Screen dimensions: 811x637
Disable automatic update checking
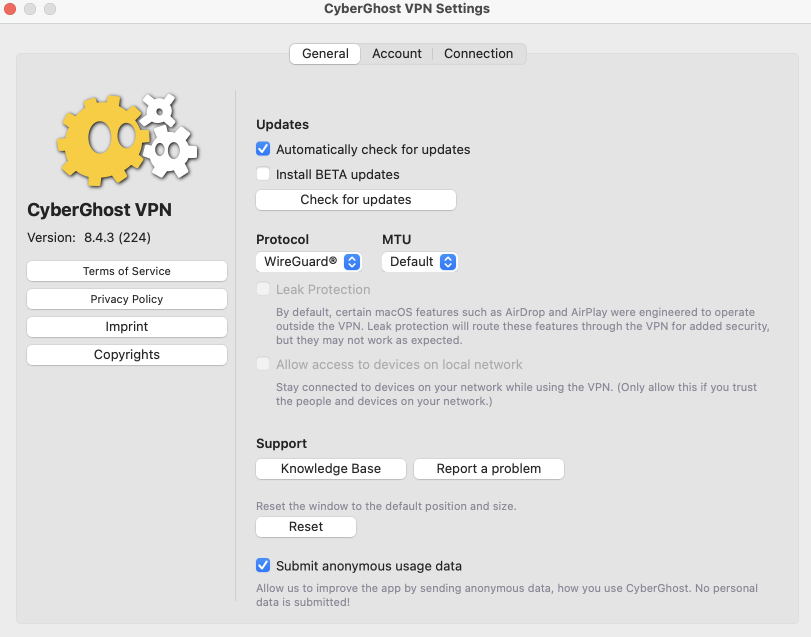coord(263,148)
